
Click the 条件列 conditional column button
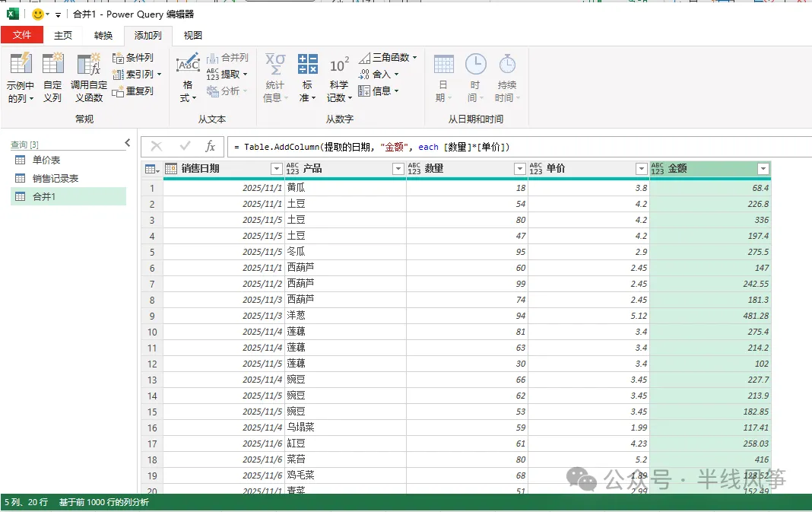(134, 58)
